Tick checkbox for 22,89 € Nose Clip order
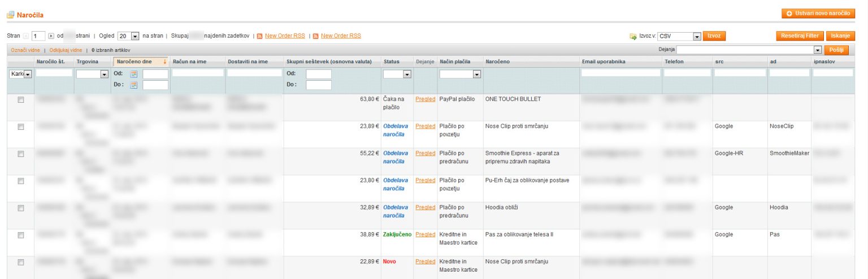The width and height of the screenshot is (868, 279). (x=21, y=262)
